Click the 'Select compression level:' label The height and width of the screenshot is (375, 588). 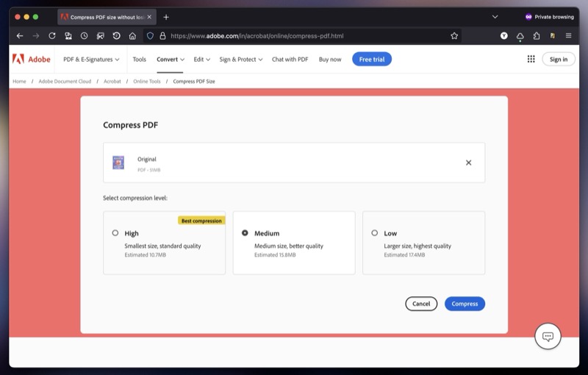tap(135, 198)
